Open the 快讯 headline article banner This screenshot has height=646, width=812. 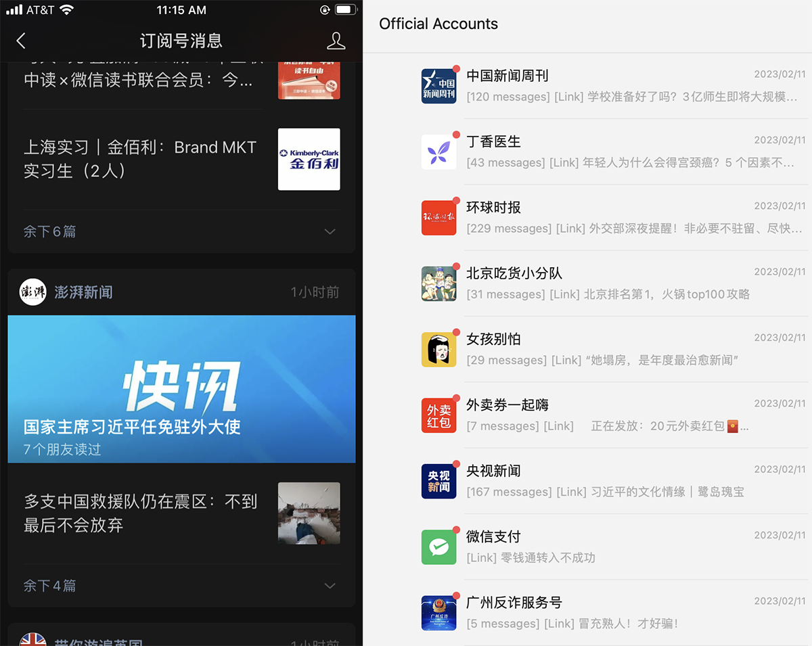(181, 389)
